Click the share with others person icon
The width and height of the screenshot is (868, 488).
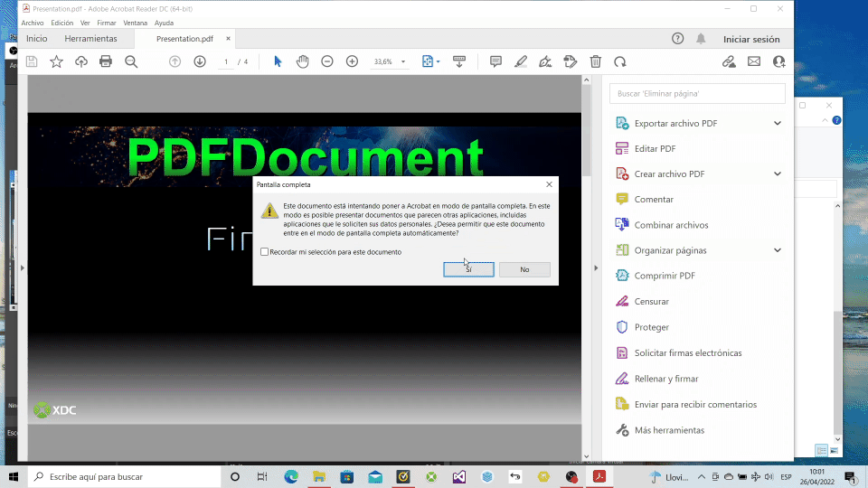(778, 61)
